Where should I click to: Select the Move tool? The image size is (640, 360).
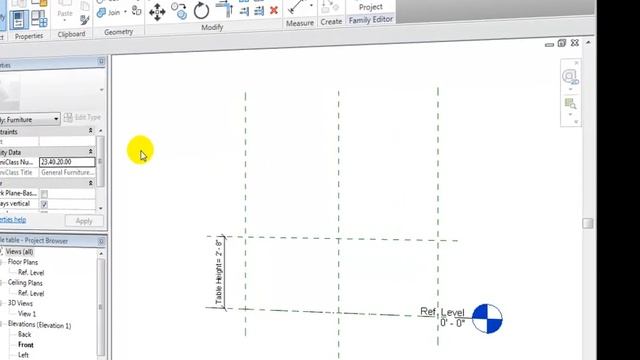click(x=157, y=12)
